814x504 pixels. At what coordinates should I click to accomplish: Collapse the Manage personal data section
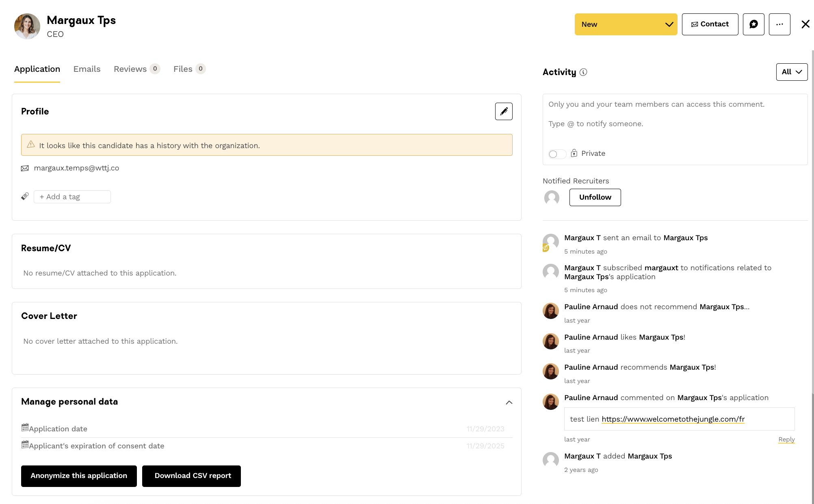pyautogui.click(x=509, y=403)
